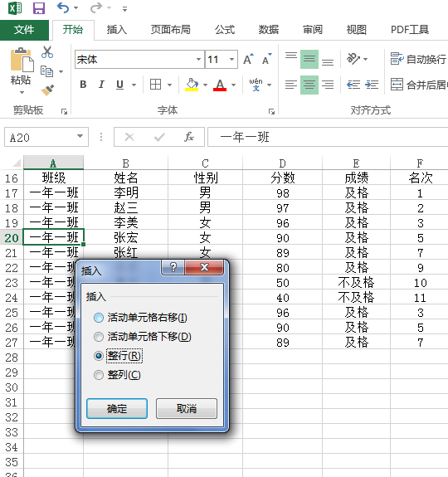Viewport: 448px width, 477px height.
Task: Select 整行(R) entire row option
Action: pyautogui.click(x=118, y=356)
